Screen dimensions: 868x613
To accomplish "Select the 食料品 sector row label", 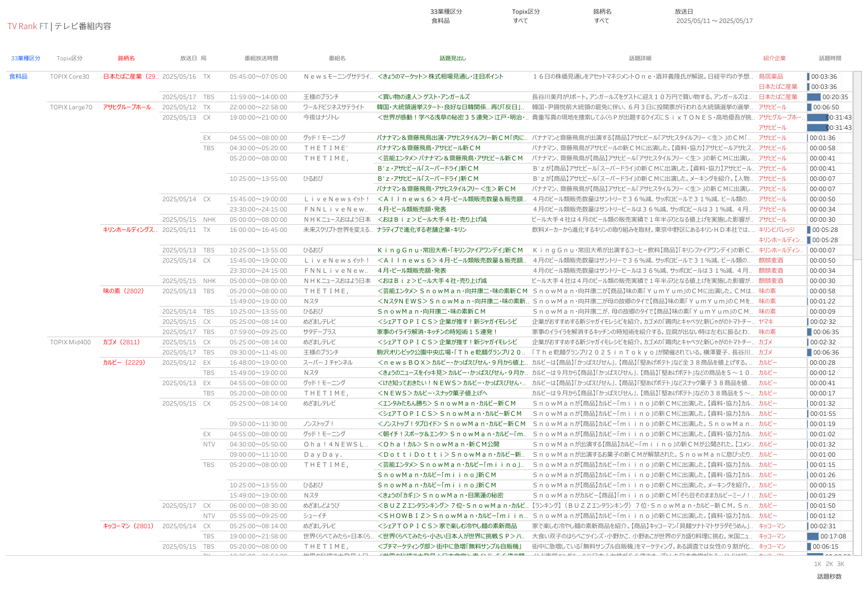I will [x=18, y=77].
